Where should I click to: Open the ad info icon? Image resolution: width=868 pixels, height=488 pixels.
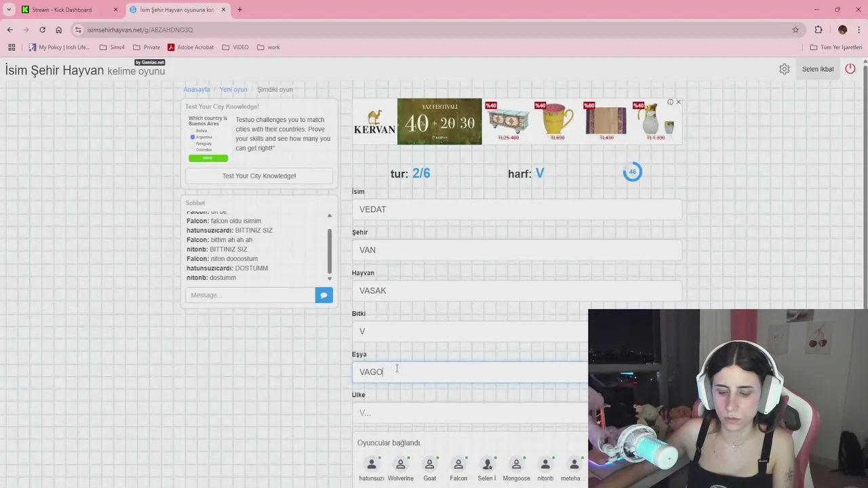pyautogui.click(x=670, y=102)
